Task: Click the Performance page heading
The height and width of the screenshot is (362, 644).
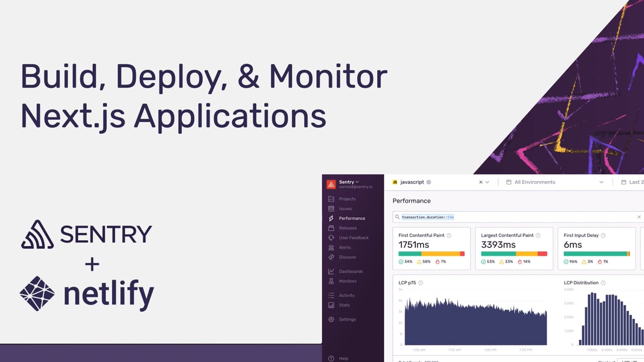Action: pos(412,201)
